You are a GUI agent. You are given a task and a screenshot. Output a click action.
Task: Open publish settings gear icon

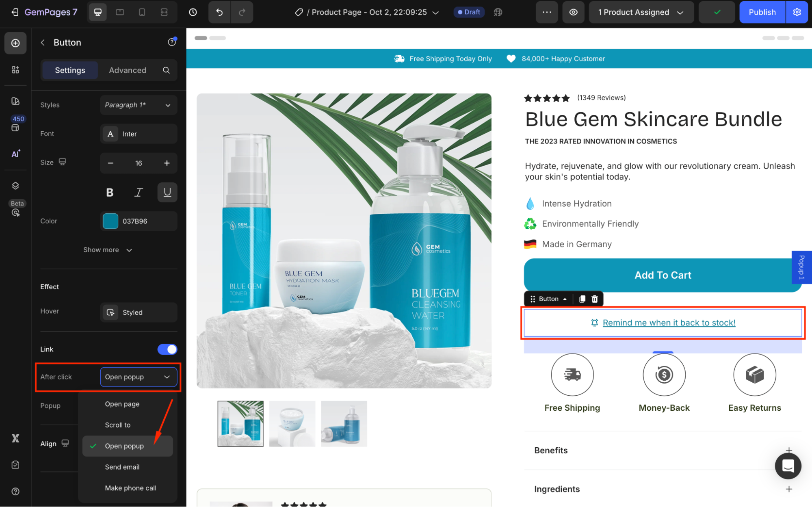pos(797,12)
